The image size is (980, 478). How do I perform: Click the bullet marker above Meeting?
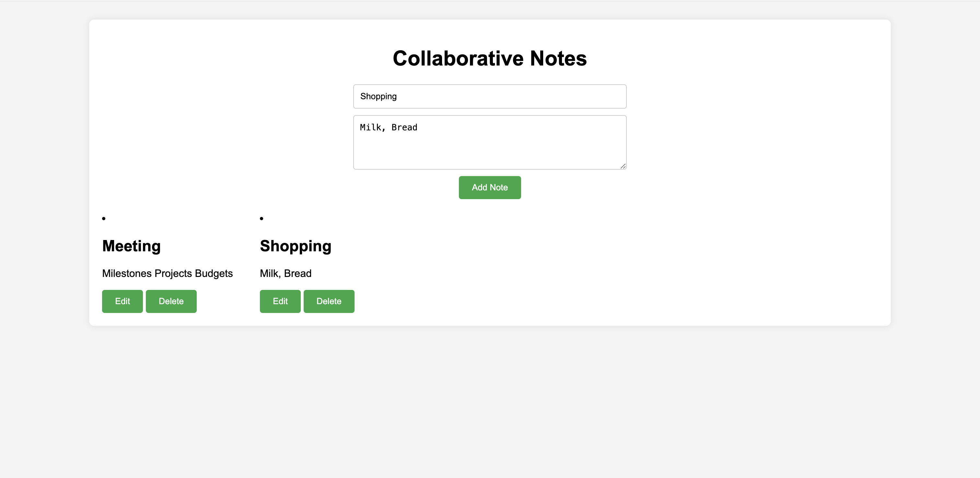coord(103,218)
